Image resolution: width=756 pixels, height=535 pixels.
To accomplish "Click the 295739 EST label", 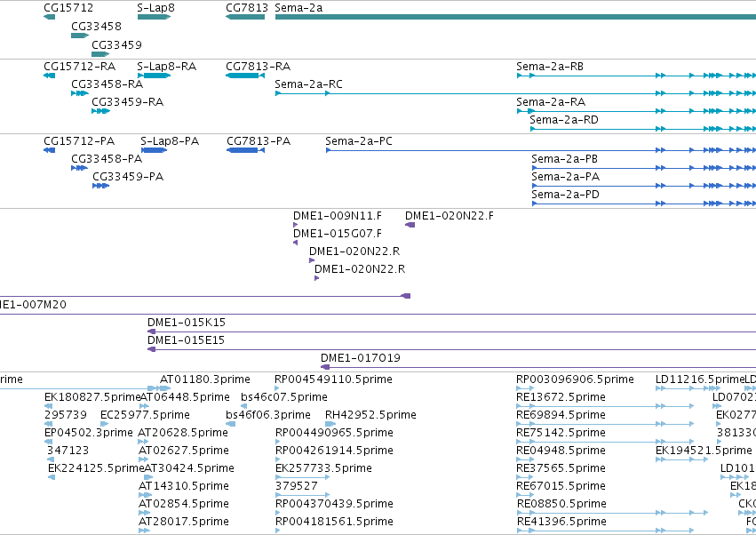I will [66, 415].
